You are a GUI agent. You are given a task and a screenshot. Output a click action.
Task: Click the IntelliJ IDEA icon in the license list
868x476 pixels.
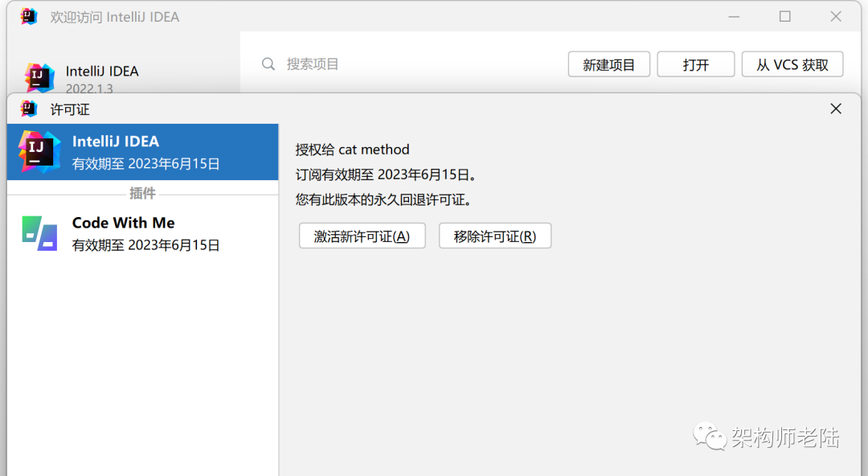pyautogui.click(x=39, y=152)
